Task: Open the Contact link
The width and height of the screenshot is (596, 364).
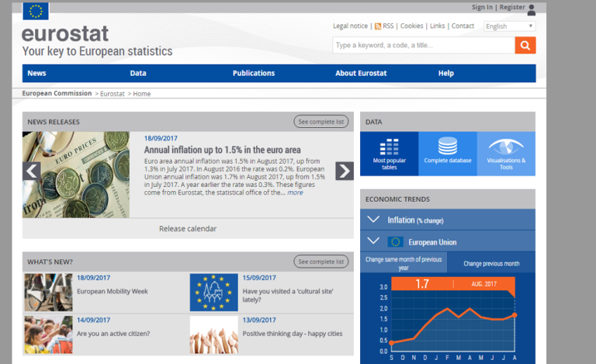Action: click(x=463, y=26)
